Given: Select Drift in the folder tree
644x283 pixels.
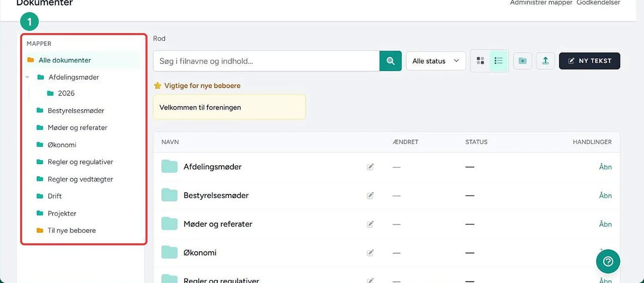Looking at the screenshot, I should coord(54,196).
